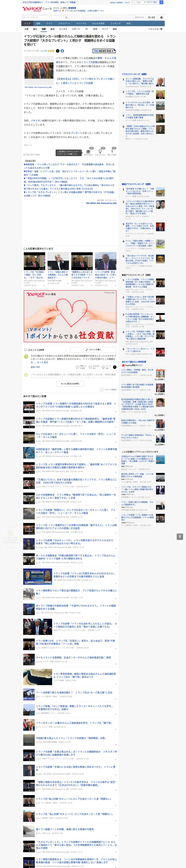Dismiss the トランプ氏「交渉極めて順調」 recommended card
This screenshot has width=186, height=868.
coord(44,285)
